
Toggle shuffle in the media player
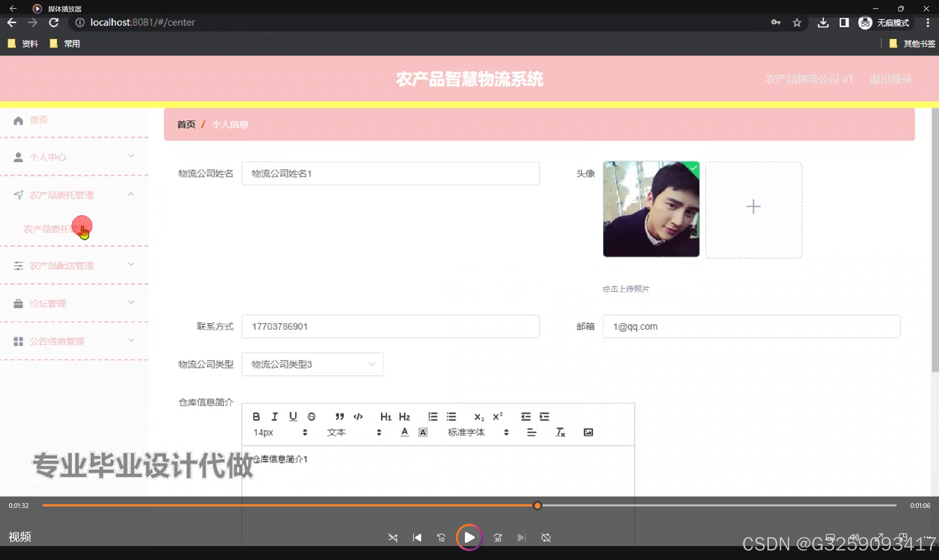tap(393, 537)
